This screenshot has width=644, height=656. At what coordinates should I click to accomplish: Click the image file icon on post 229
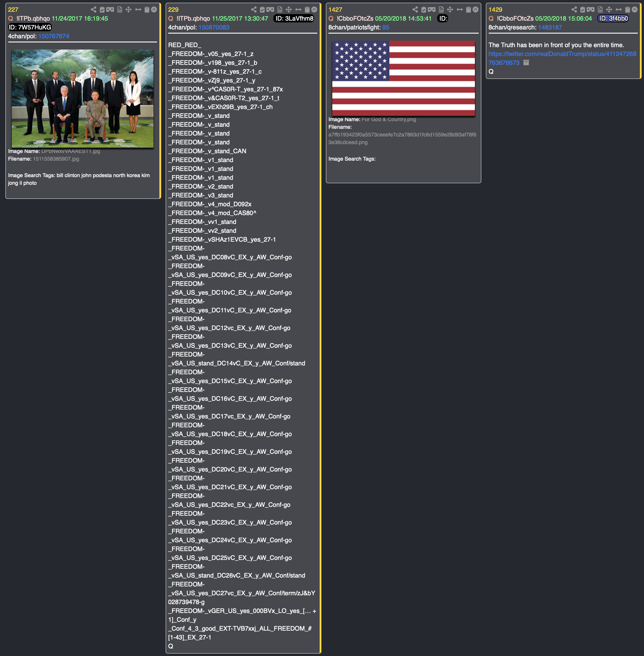pyautogui.click(x=280, y=9)
